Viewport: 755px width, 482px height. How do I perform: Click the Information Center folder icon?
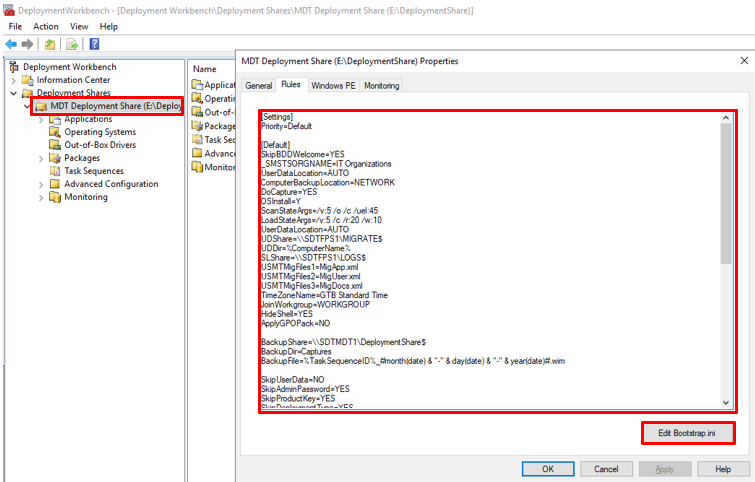pos(28,80)
